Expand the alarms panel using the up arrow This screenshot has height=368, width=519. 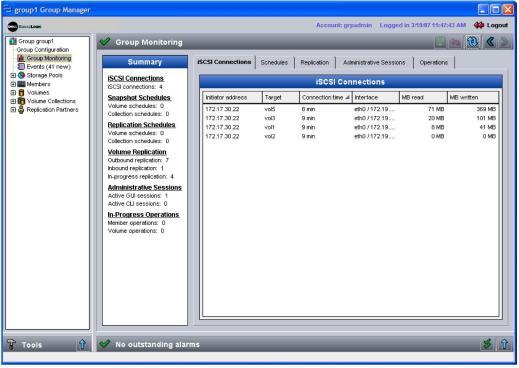coord(504,344)
